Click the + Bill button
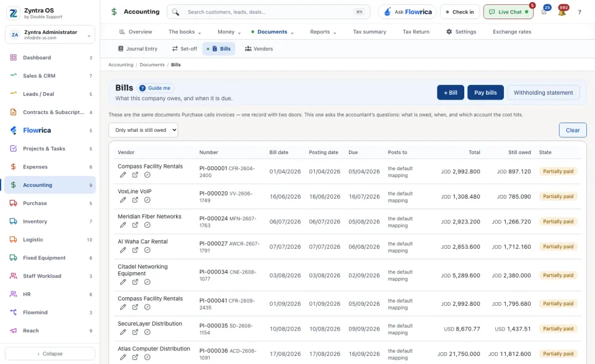Screen dimensions: 595x364 tap(451, 92)
